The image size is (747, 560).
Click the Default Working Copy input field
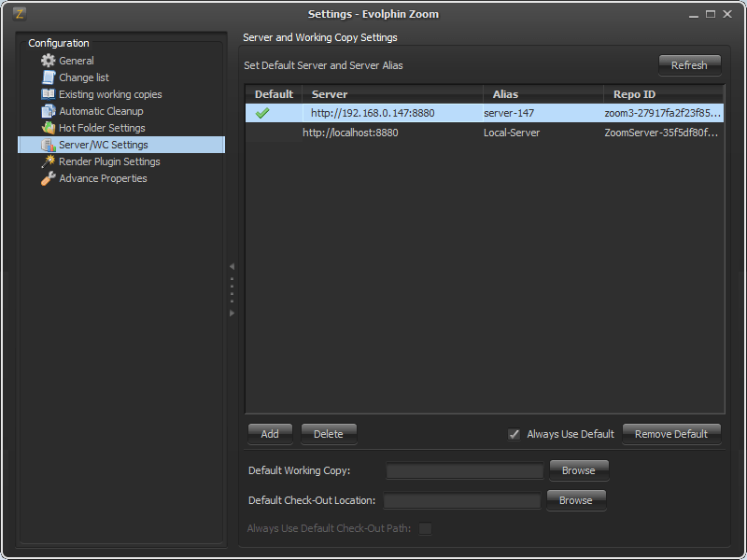point(465,470)
